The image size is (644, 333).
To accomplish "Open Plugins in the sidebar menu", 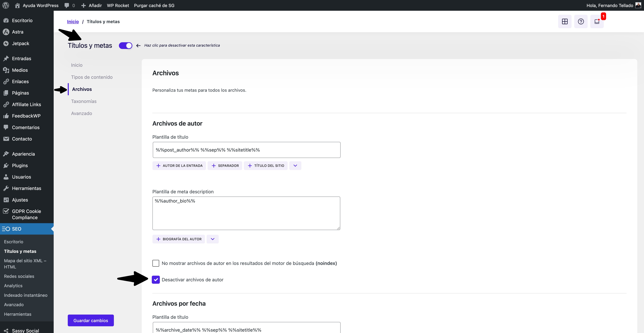I will (x=20, y=165).
